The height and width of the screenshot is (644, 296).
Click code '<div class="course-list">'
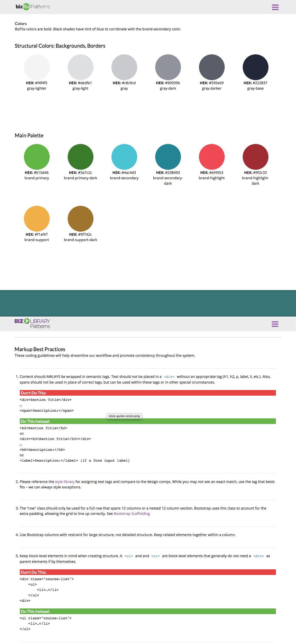pyautogui.click(x=47, y=579)
